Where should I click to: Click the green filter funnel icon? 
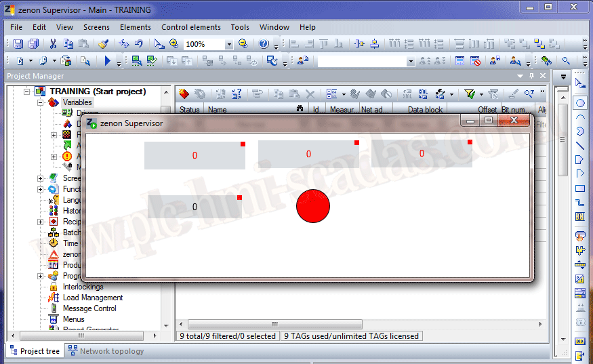(469, 94)
